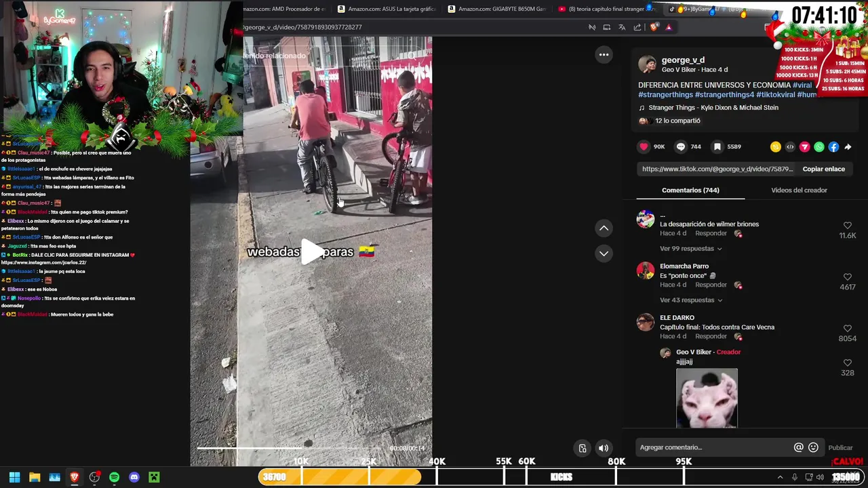Expand Ver 99 respuestas

[x=690, y=249]
